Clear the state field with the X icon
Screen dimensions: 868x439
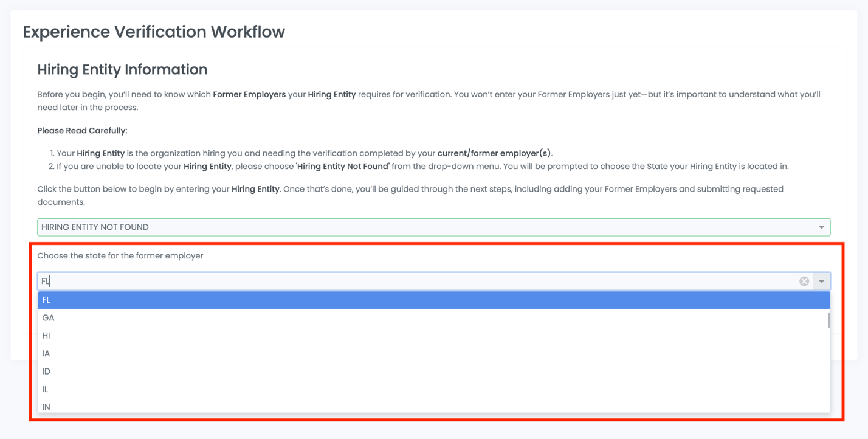coord(804,281)
